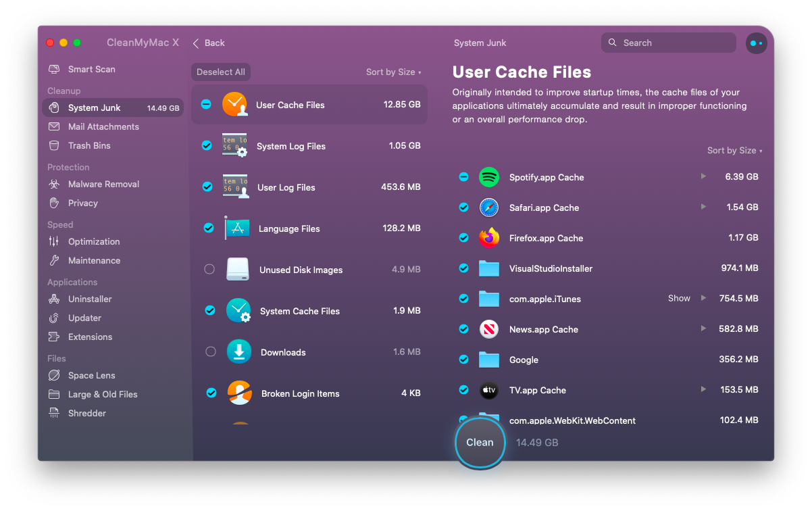Expand Spotify.app Cache disclosure arrow

703,176
